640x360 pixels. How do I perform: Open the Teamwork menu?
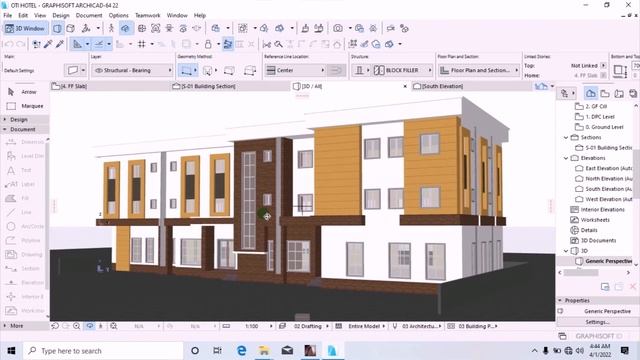click(x=147, y=16)
